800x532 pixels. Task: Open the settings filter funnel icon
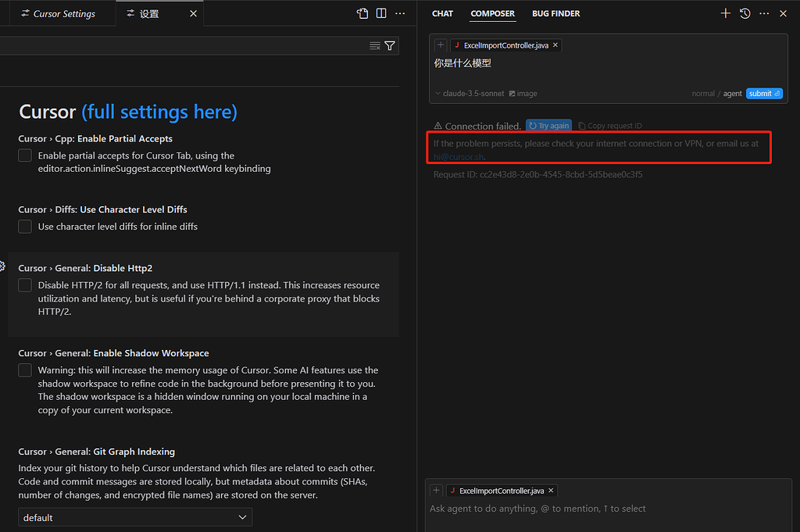390,46
